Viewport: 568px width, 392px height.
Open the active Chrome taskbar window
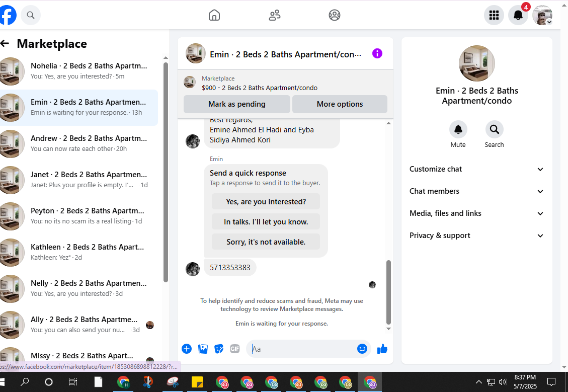[x=370, y=382]
